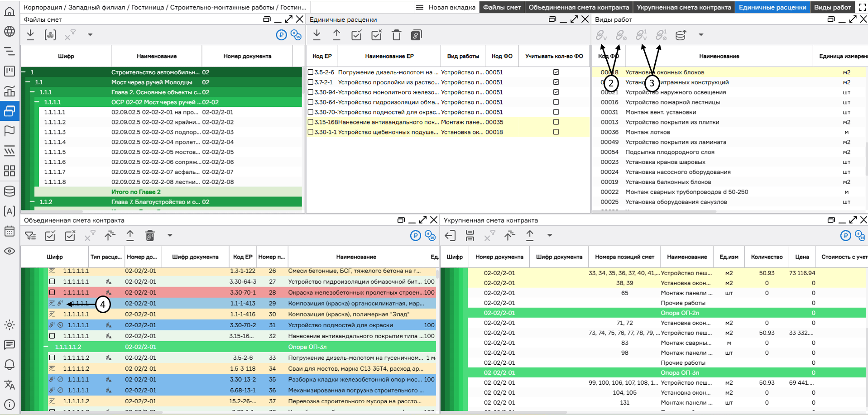Click the Наименование ЕР column header
The height and width of the screenshot is (415, 868).
tap(389, 56)
